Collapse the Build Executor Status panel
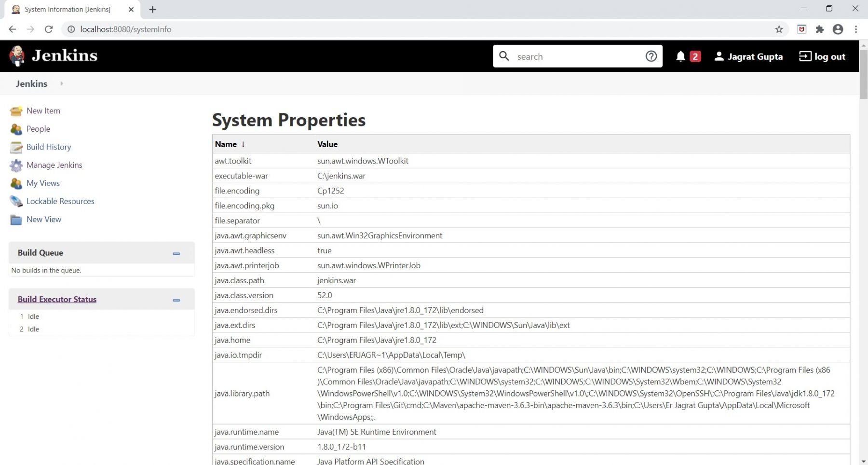 176,300
